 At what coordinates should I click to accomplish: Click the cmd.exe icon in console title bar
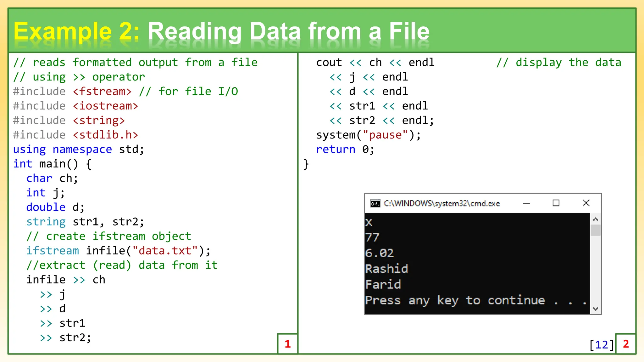tap(375, 204)
